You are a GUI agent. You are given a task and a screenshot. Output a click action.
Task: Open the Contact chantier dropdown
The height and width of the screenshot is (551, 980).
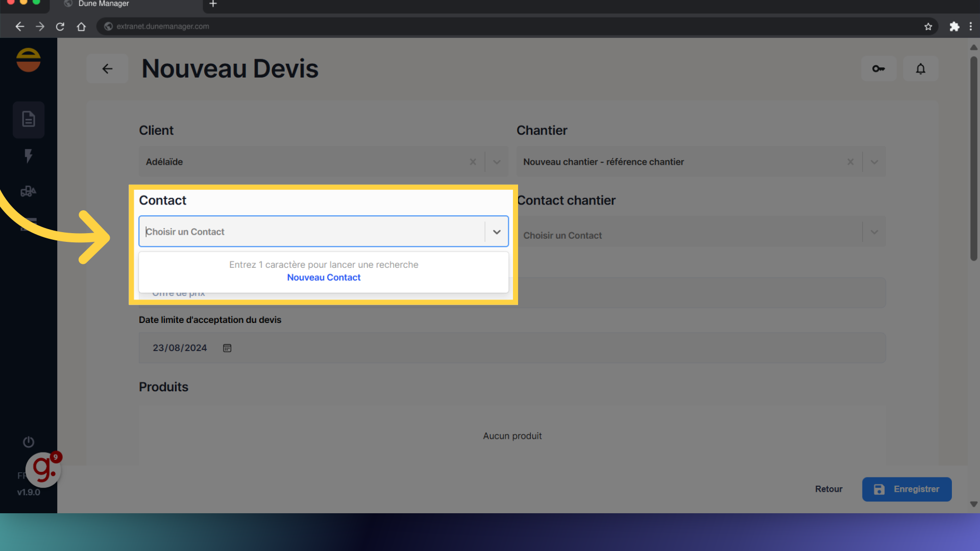874,232
